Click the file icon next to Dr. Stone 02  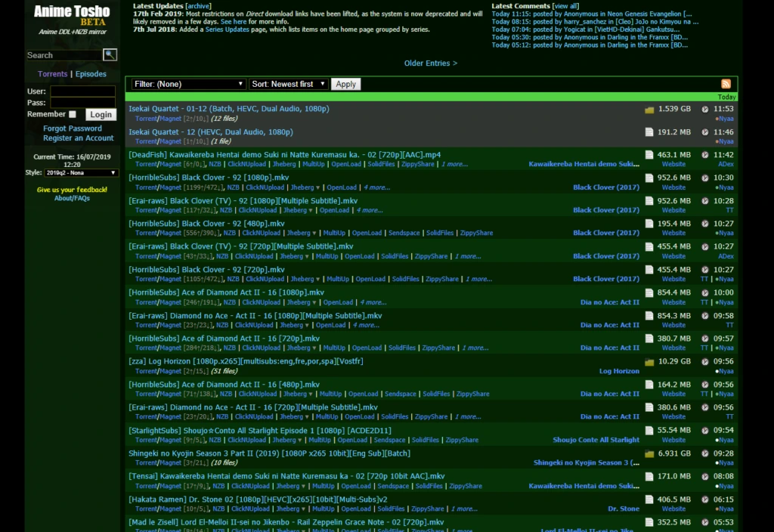[649, 500]
